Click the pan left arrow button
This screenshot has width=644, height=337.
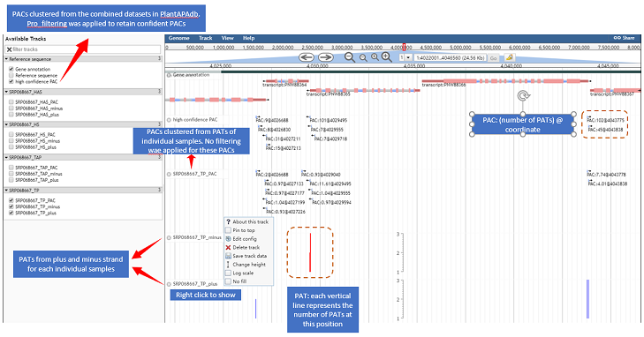(x=306, y=57)
